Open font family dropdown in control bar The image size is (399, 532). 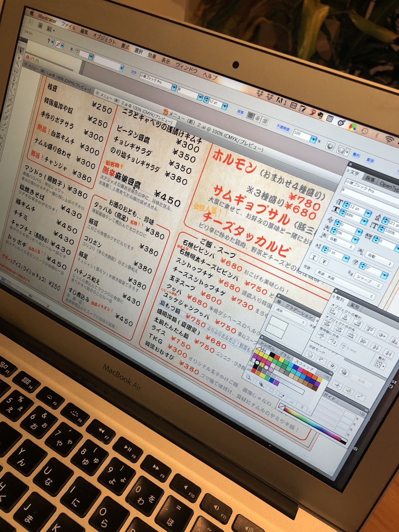[174, 87]
